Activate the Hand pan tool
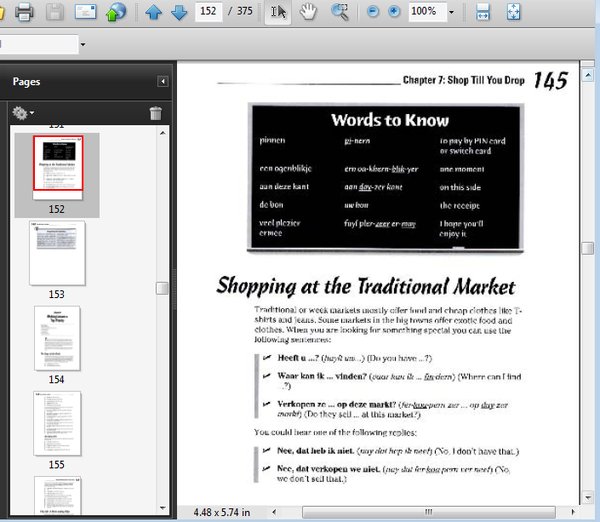The image size is (600, 522). point(309,12)
